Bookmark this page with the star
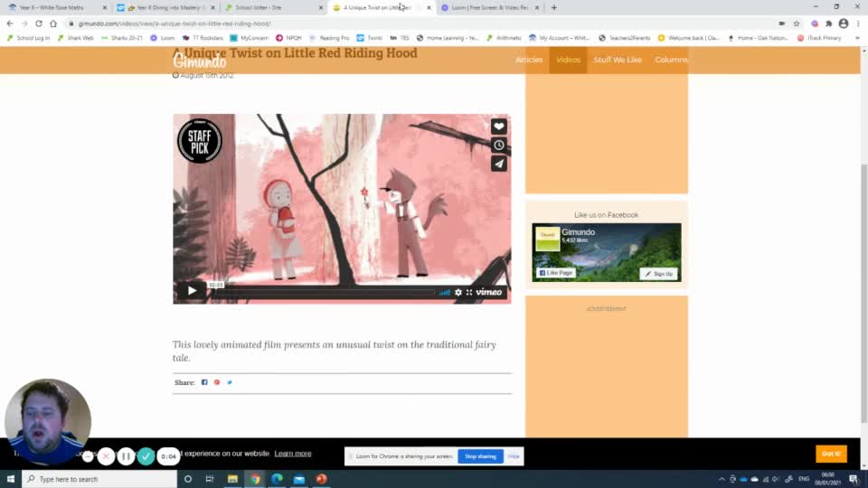The width and height of the screenshot is (868, 488). 796,23
